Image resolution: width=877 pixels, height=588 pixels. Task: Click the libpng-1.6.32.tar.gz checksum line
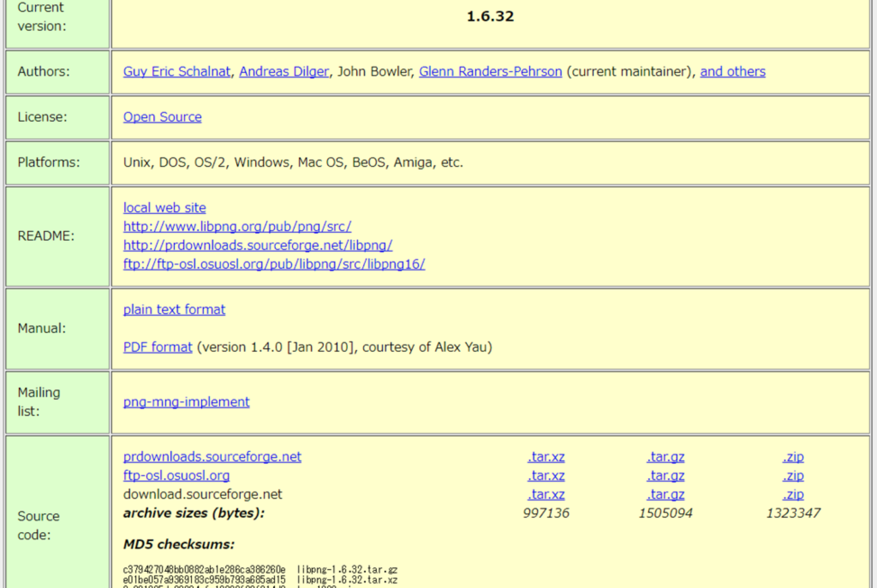coord(260,570)
